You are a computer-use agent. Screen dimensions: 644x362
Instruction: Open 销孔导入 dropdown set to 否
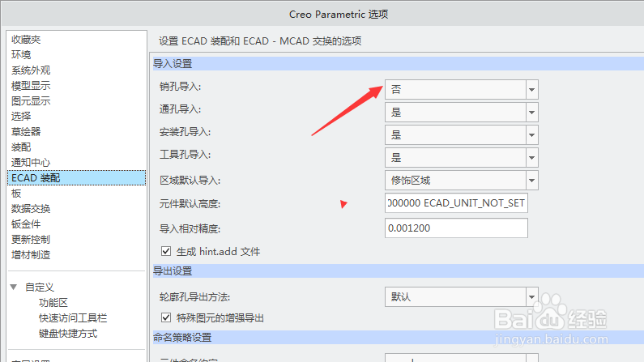click(461, 89)
